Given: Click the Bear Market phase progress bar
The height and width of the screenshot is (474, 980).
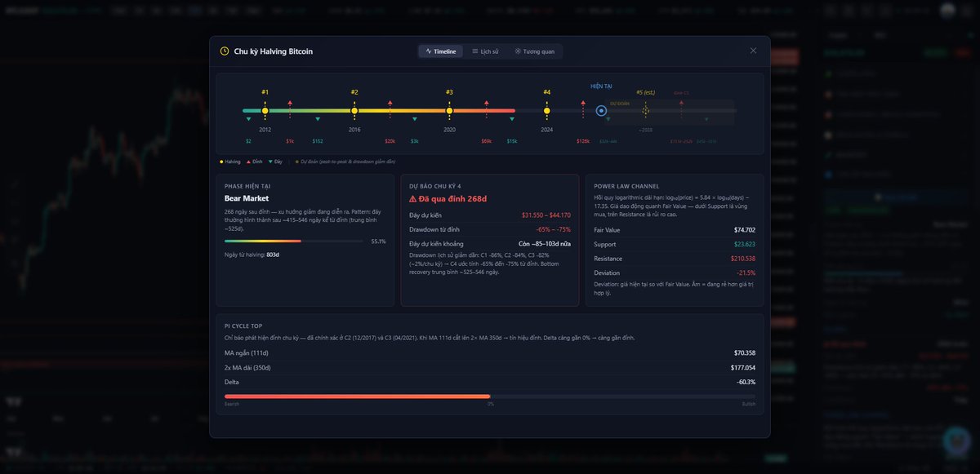Looking at the screenshot, I should point(294,241).
